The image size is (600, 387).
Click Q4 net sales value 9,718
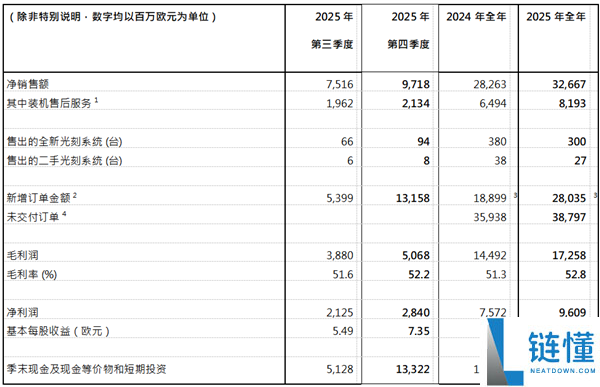(x=416, y=84)
